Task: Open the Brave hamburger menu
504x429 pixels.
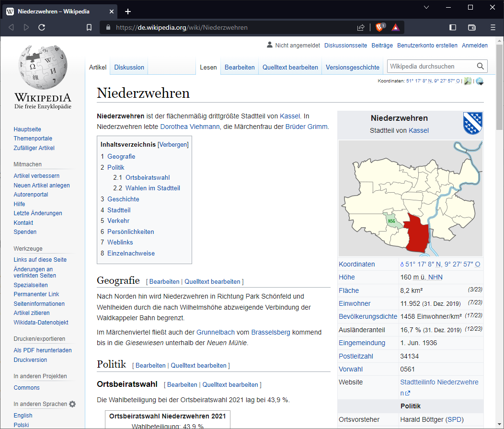Action: 493,27
